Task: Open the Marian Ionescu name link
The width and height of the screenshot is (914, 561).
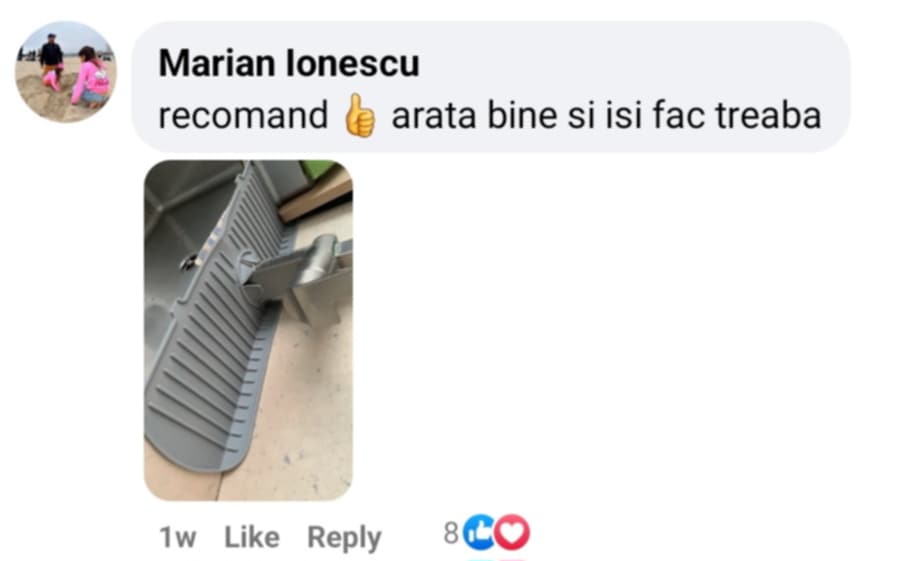Action: pyautogui.click(x=289, y=62)
